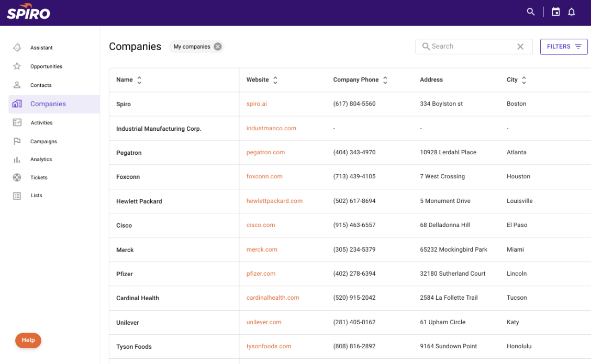The width and height of the screenshot is (591, 364).
Task: Click the magnifier inside Companies search box
Action: click(x=426, y=47)
